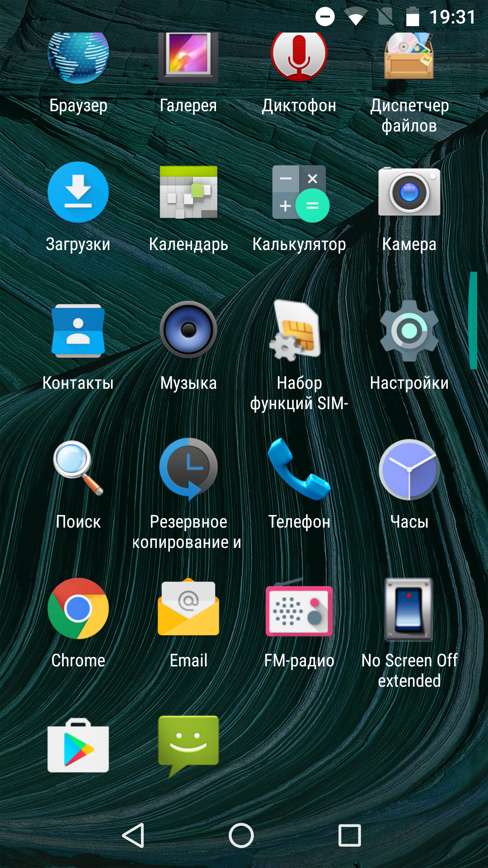Screen dimensions: 488x868
Task: Tap the Do Not Disturb status icon
Action: (x=325, y=17)
